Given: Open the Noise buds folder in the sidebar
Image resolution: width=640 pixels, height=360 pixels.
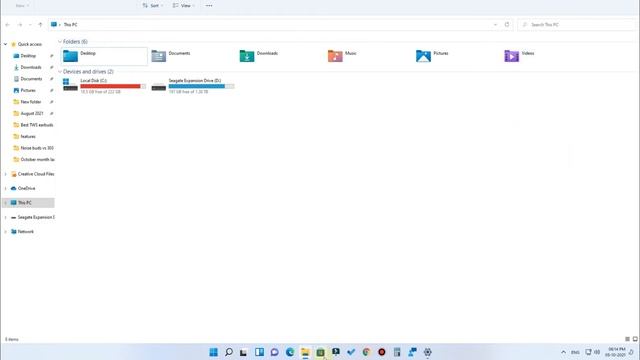Looking at the screenshot, I should tap(33, 148).
